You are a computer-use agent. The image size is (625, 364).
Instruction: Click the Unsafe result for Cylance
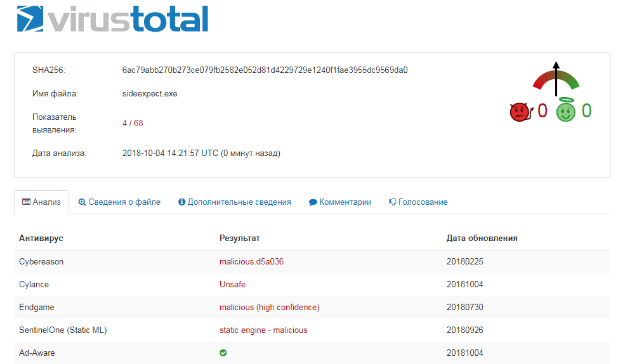click(x=232, y=284)
